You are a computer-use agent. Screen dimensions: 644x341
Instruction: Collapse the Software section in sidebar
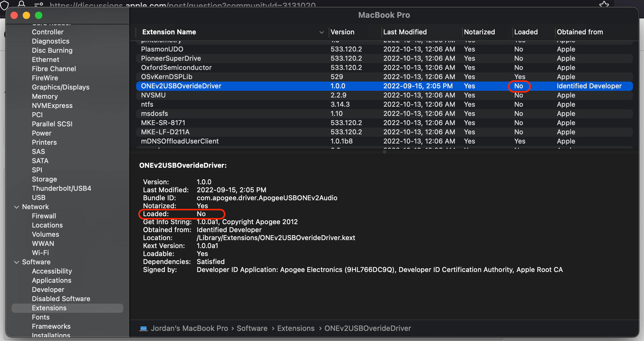(17, 262)
